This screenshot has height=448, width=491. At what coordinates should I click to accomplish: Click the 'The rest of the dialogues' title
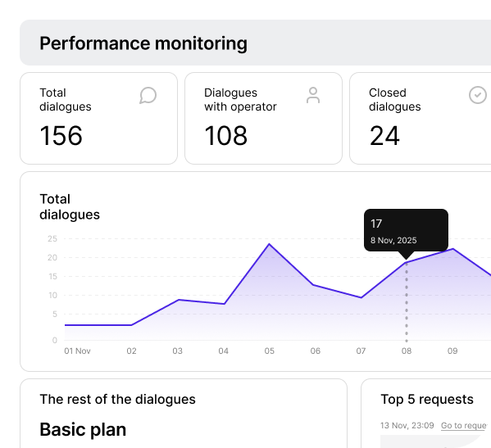click(118, 399)
